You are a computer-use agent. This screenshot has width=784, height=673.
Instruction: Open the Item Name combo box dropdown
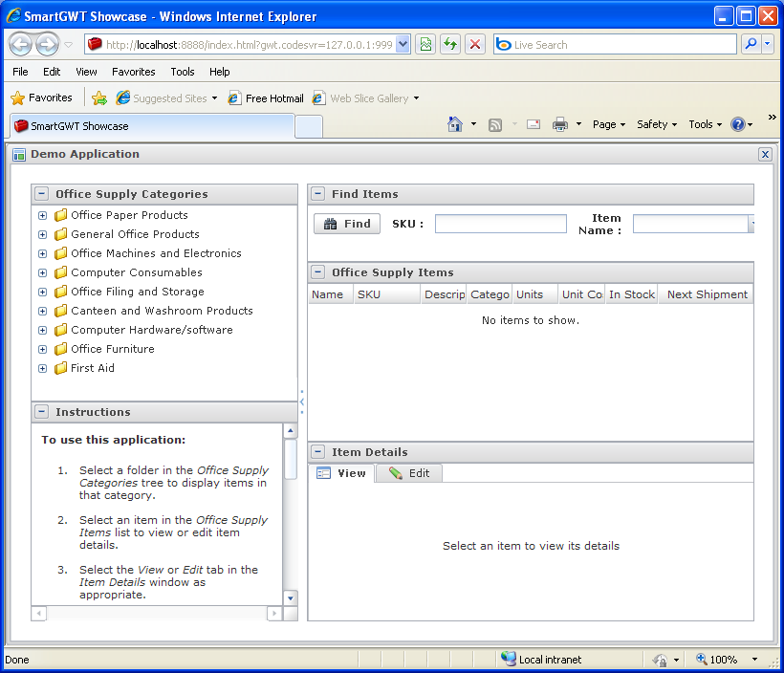751,224
